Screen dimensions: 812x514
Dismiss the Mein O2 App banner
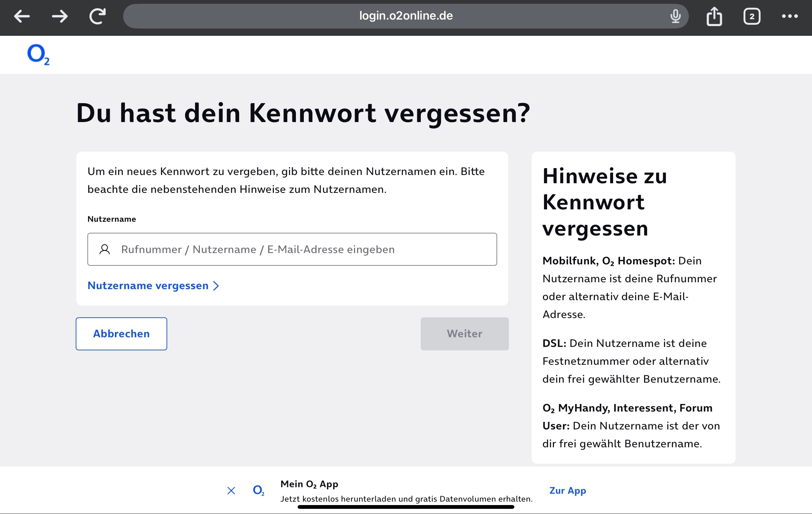click(231, 491)
